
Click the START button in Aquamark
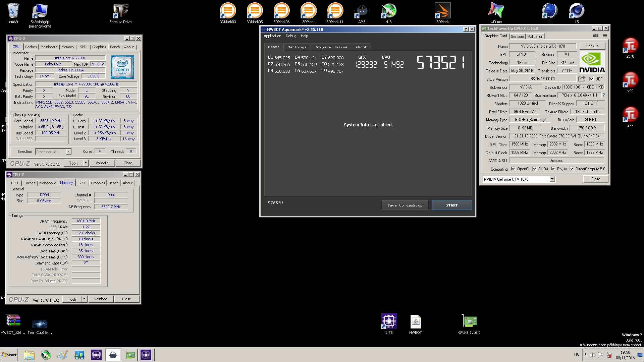(x=451, y=205)
